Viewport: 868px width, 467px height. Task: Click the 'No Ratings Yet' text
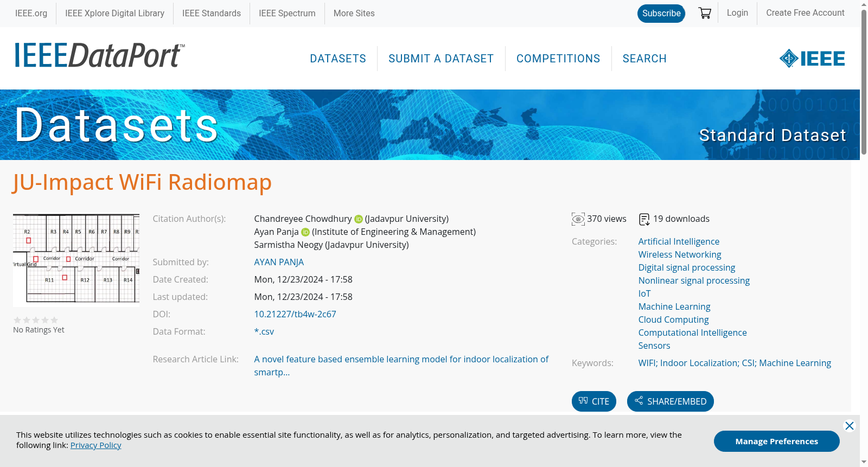pos(39,330)
